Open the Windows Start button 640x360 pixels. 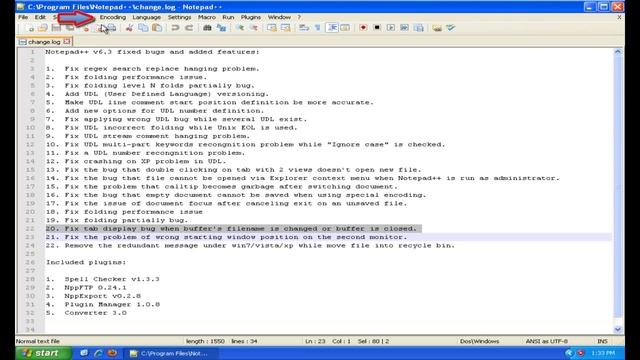click(x=44, y=353)
